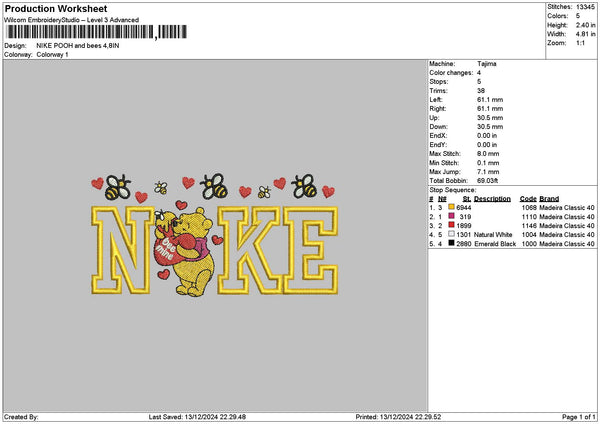This screenshot has width=600, height=424.
Task: Click the 'Brand' column header
Action: click(x=549, y=199)
